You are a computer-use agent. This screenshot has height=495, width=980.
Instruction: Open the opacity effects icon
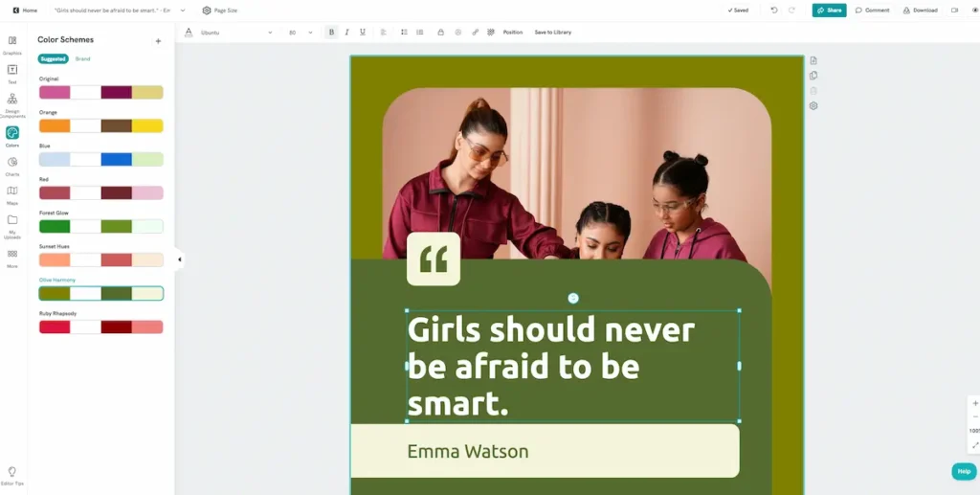pyautogui.click(x=458, y=32)
